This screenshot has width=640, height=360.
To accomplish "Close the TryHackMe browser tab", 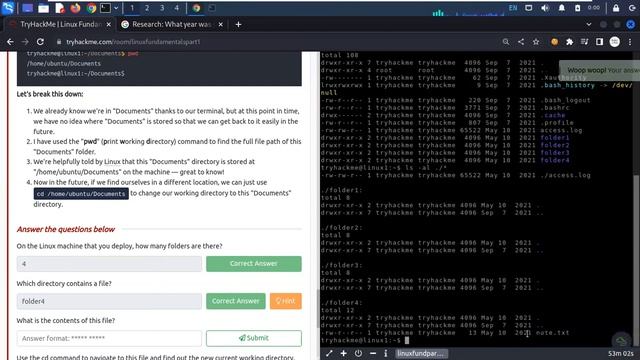I will [x=109, y=24].
